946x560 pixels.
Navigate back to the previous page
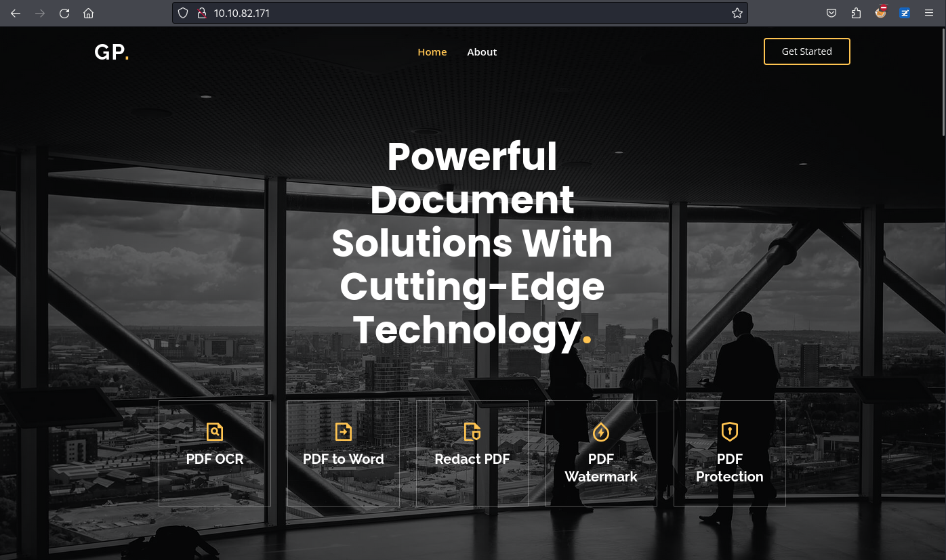pyautogui.click(x=16, y=14)
